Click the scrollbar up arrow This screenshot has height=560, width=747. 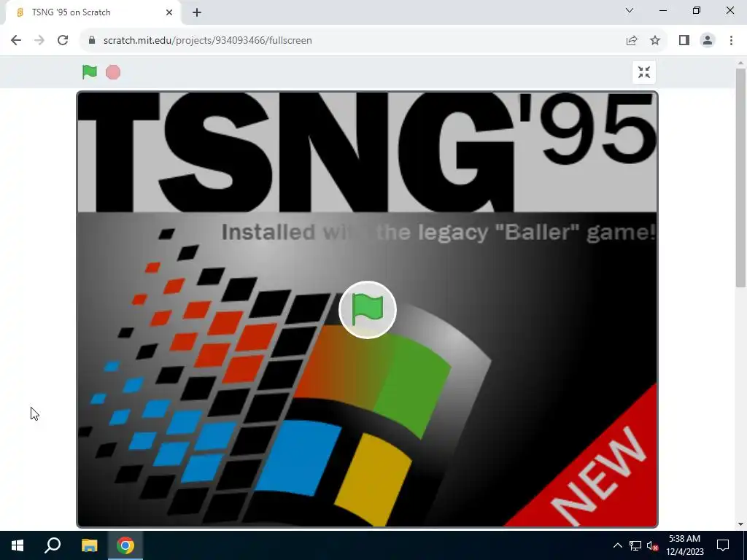(x=740, y=63)
